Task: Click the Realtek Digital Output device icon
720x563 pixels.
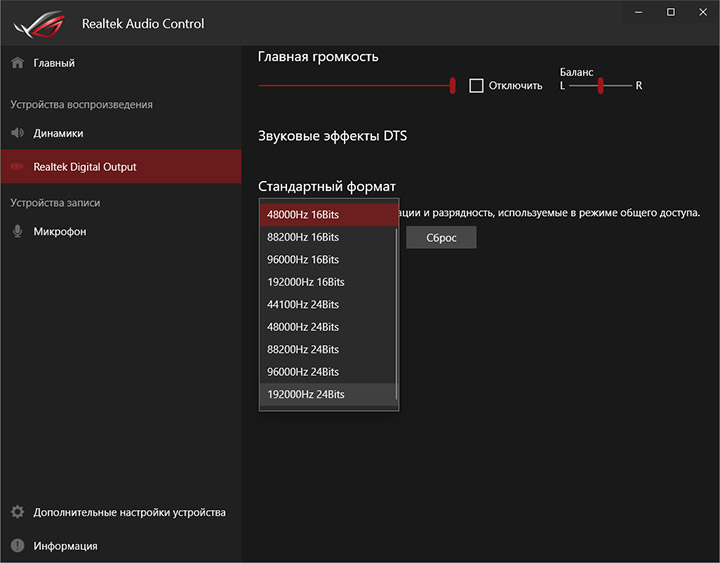Action: coord(17,167)
